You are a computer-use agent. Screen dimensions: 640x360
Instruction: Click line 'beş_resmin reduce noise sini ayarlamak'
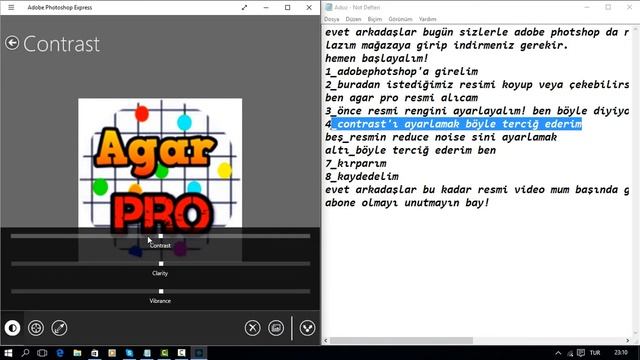click(x=441, y=137)
